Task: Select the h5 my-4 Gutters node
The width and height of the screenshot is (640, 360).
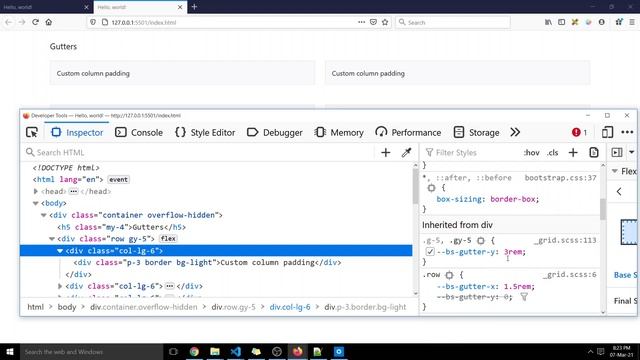Action: point(122,227)
